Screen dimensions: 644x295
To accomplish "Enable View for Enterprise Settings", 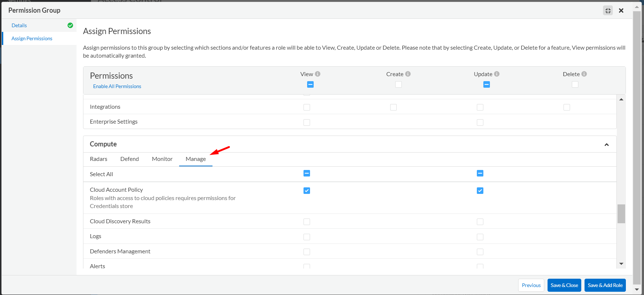I will [x=307, y=122].
